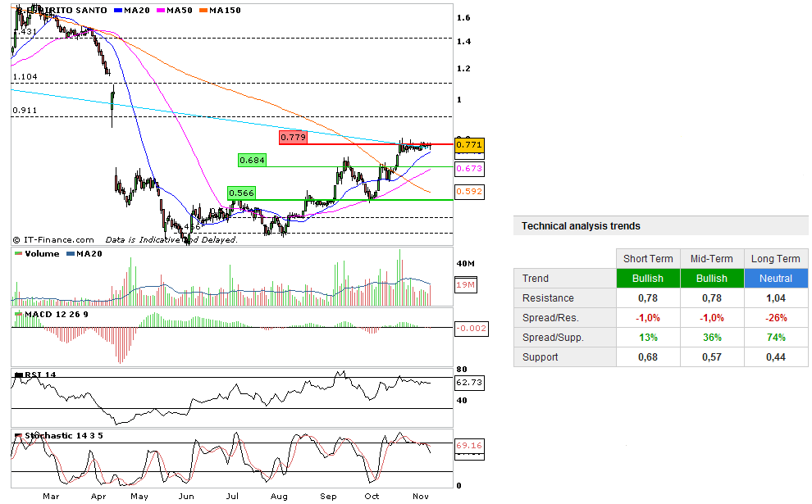Click the 1.6 price axis value
This screenshot has height=504, width=812.
463,17
